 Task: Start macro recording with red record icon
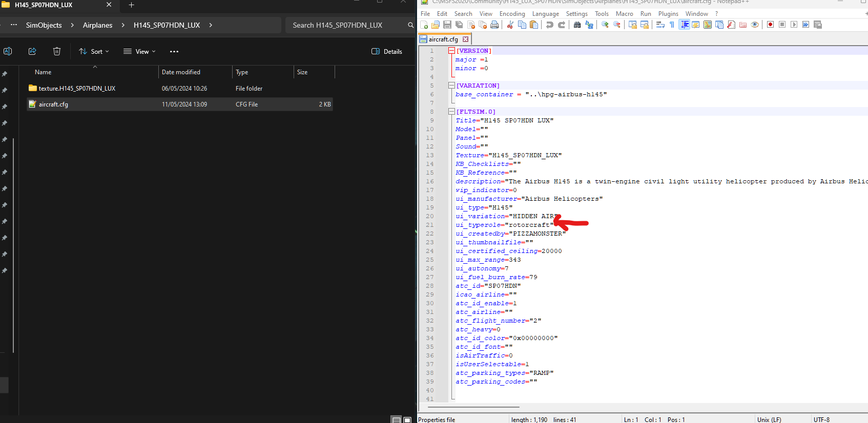pyautogui.click(x=770, y=25)
